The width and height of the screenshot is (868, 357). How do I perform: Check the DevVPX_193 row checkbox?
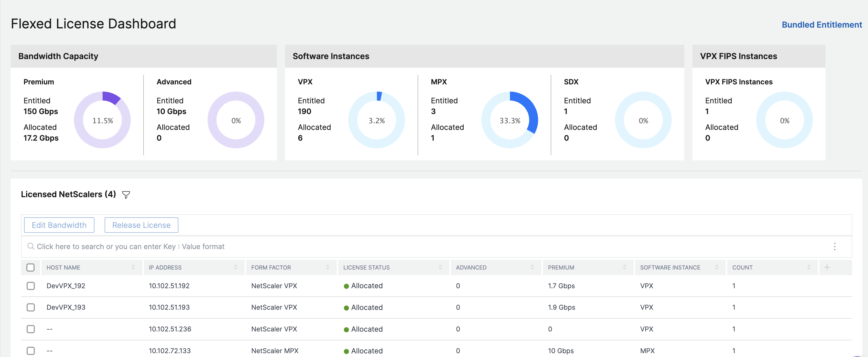pyautogui.click(x=31, y=307)
